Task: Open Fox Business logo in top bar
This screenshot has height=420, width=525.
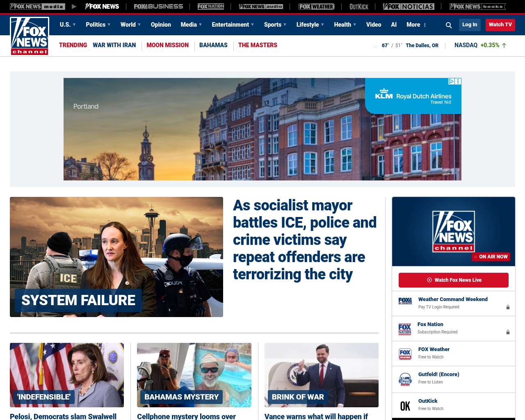Action: (x=158, y=7)
